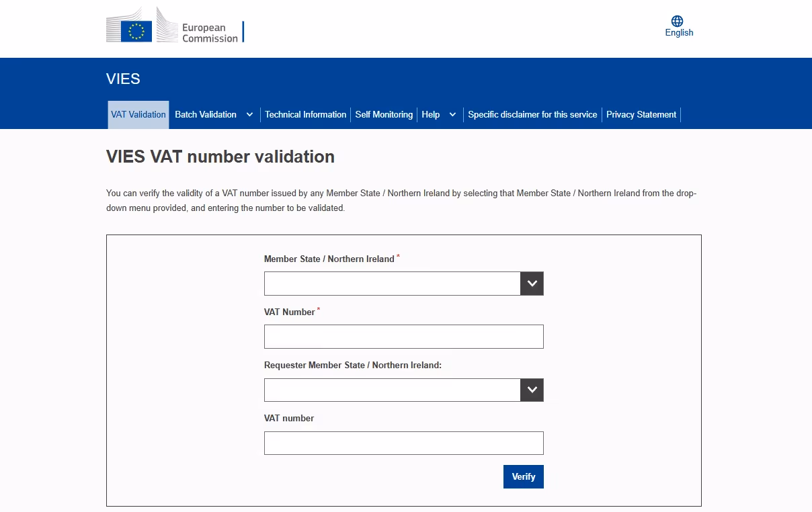The height and width of the screenshot is (512, 812).
Task: Switch to the VAT Validation tab
Action: click(138, 114)
